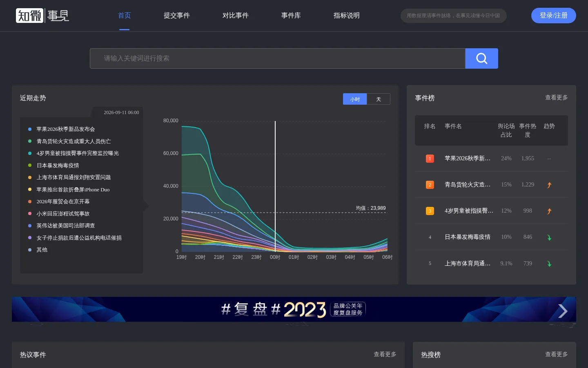Toggle legend 4岁男童被指摸臀事件完整监控曝光

pyautogui.click(x=73, y=153)
